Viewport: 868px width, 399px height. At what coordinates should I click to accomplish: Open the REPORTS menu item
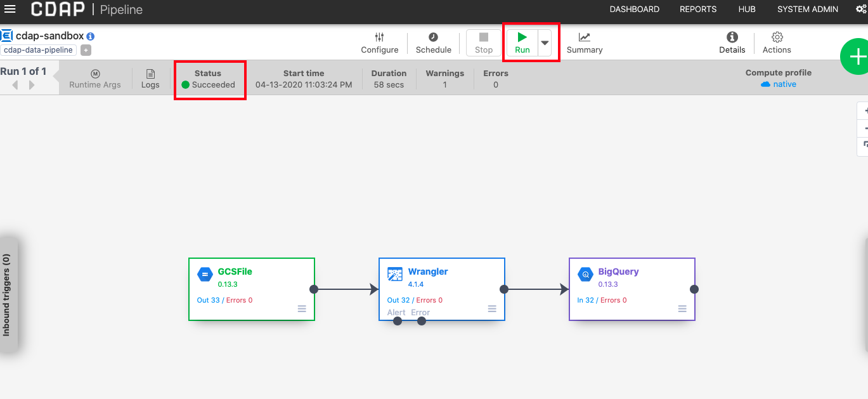tap(698, 10)
